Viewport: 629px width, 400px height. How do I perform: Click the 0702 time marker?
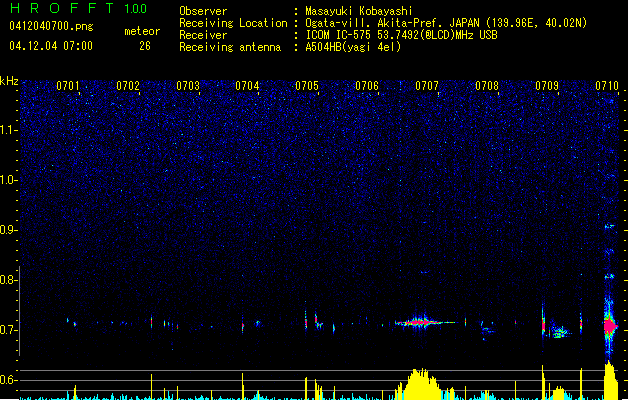pyautogui.click(x=128, y=86)
